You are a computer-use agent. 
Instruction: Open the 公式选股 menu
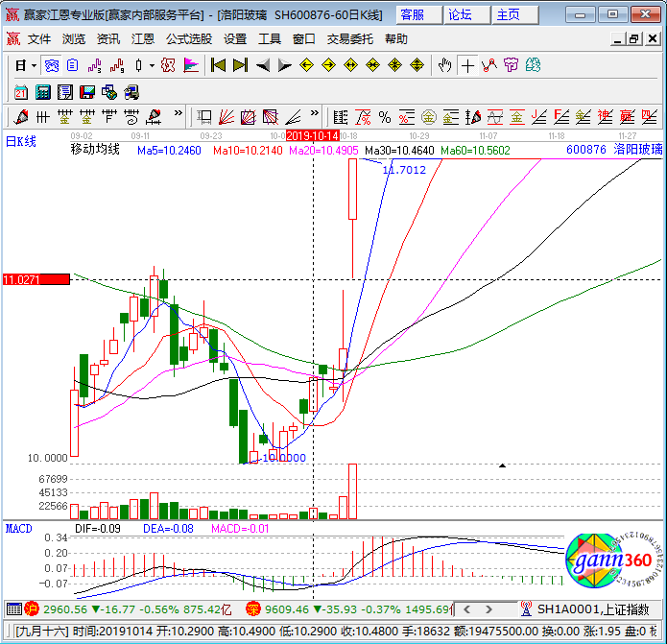pyautogui.click(x=189, y=39)
